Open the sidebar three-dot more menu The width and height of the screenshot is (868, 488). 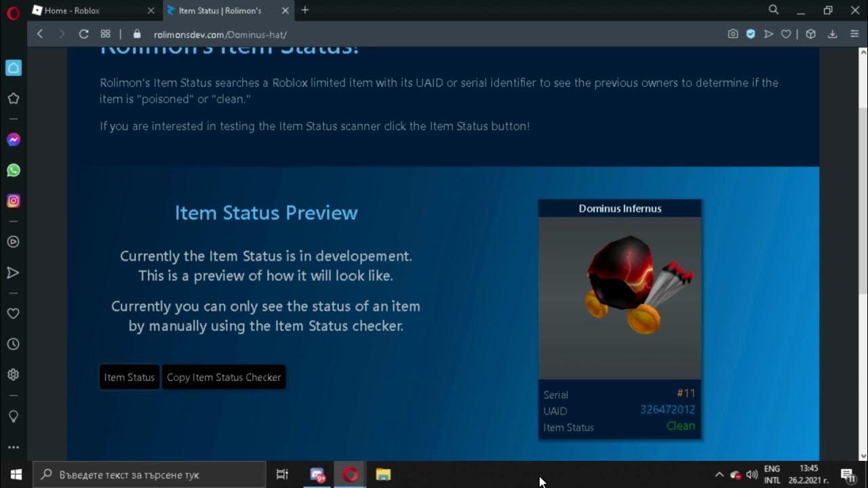click(13, 447)
